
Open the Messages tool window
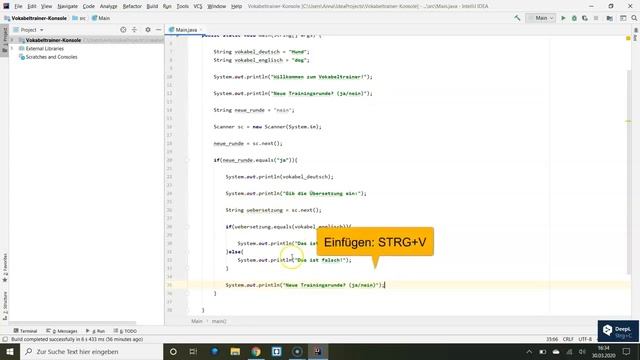point(62,331)
